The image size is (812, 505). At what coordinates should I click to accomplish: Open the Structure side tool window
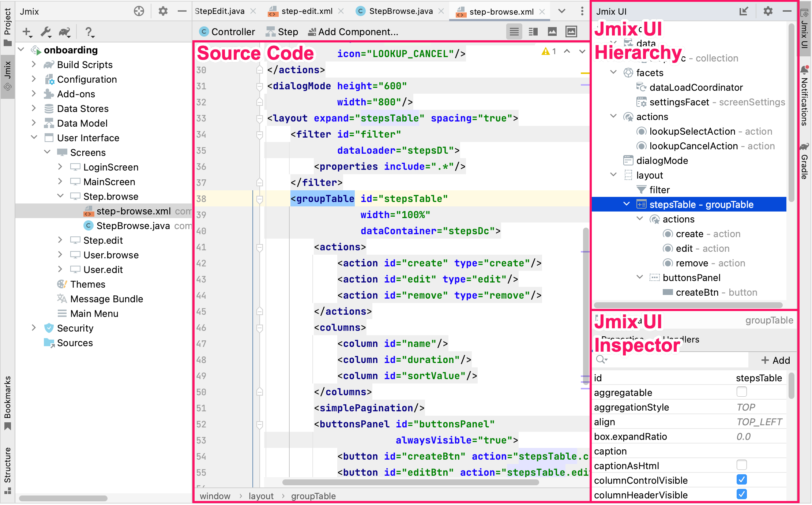coord(8,470)
